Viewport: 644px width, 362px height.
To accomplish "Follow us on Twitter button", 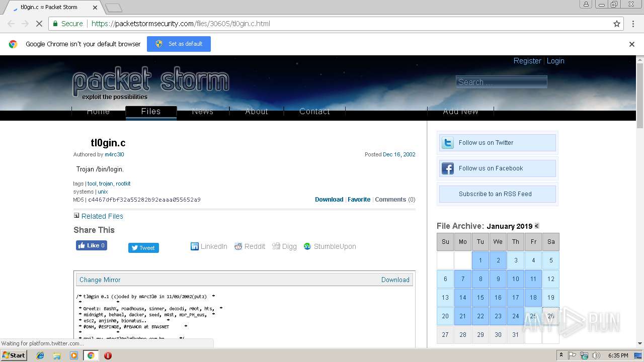I will tap(498, 143).
